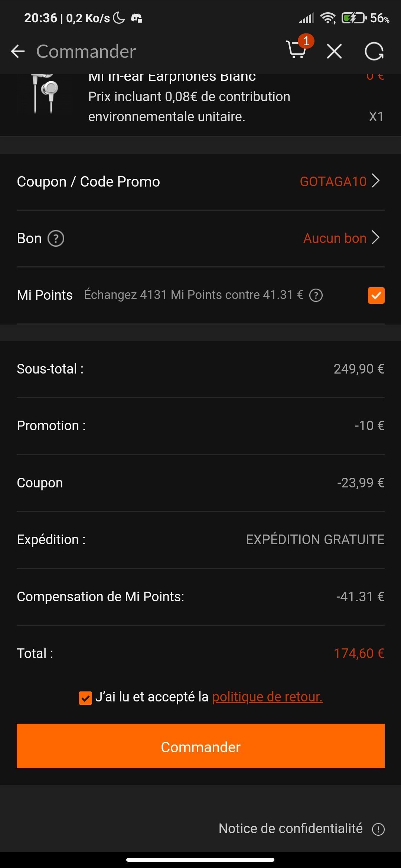Tap the privacy notice info icon
The image size is (401, 868).
point(378,829)
